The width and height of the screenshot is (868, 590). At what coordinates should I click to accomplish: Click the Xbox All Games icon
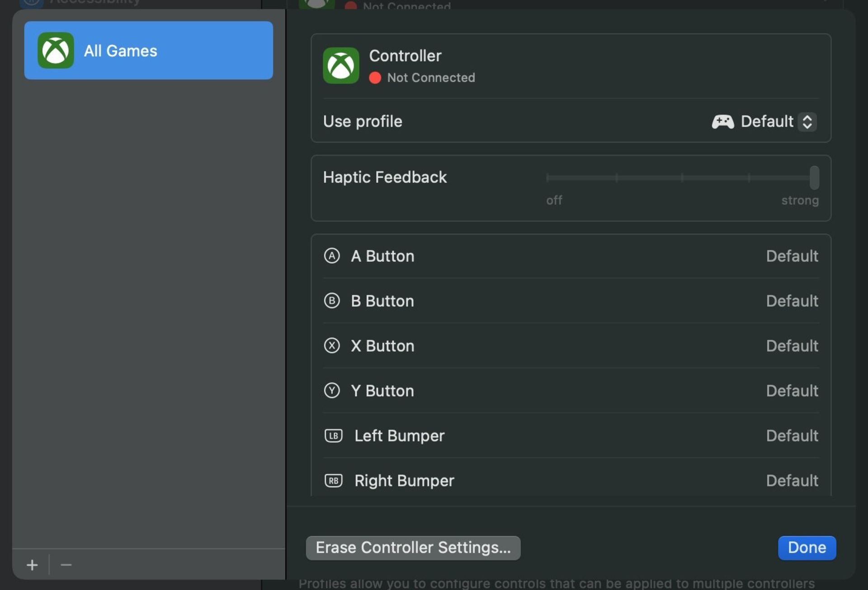[55, 50]
